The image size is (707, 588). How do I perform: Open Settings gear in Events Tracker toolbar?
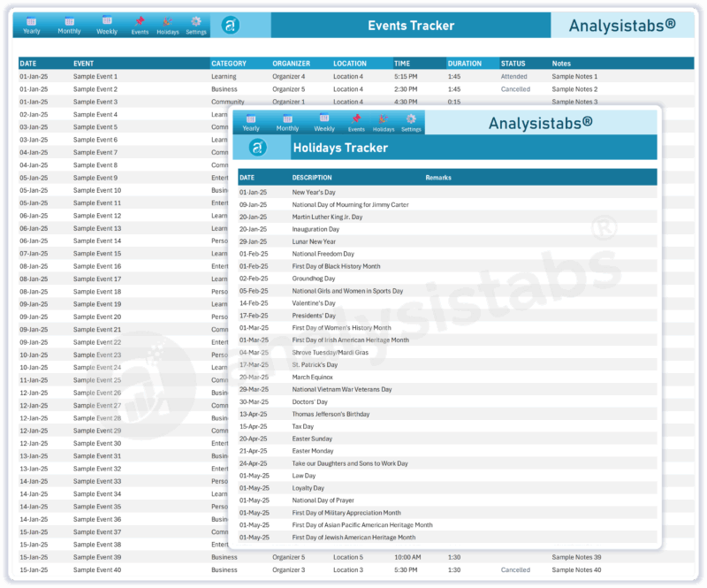click(x=196, y=26)
